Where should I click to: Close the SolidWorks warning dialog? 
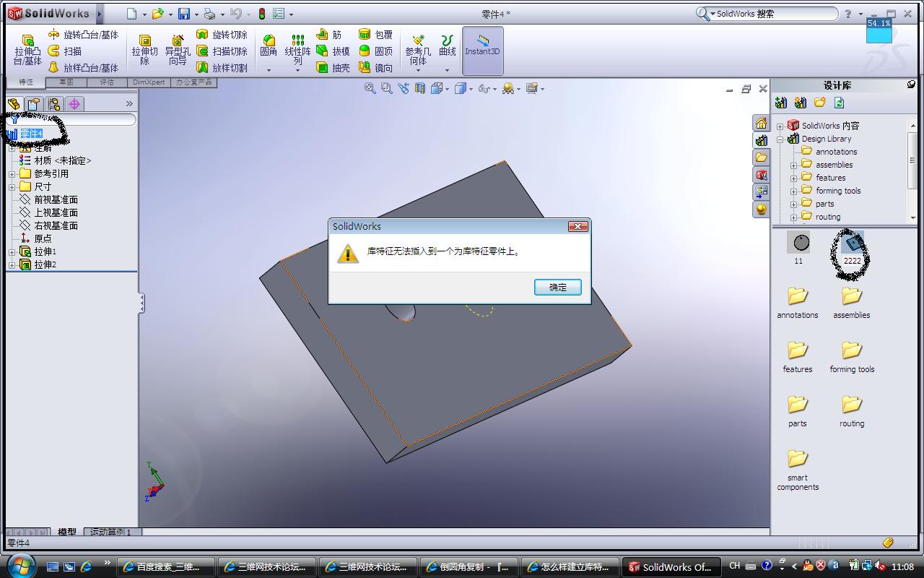tap(577, 226)
